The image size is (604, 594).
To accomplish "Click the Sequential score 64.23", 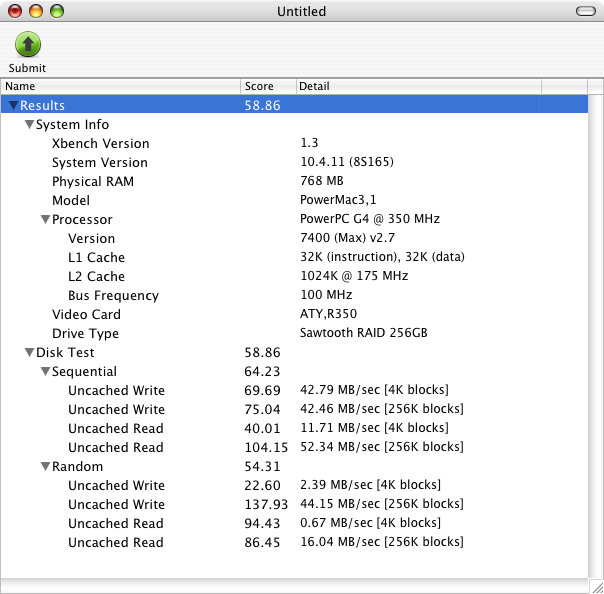I will click(x=262, y=371).
